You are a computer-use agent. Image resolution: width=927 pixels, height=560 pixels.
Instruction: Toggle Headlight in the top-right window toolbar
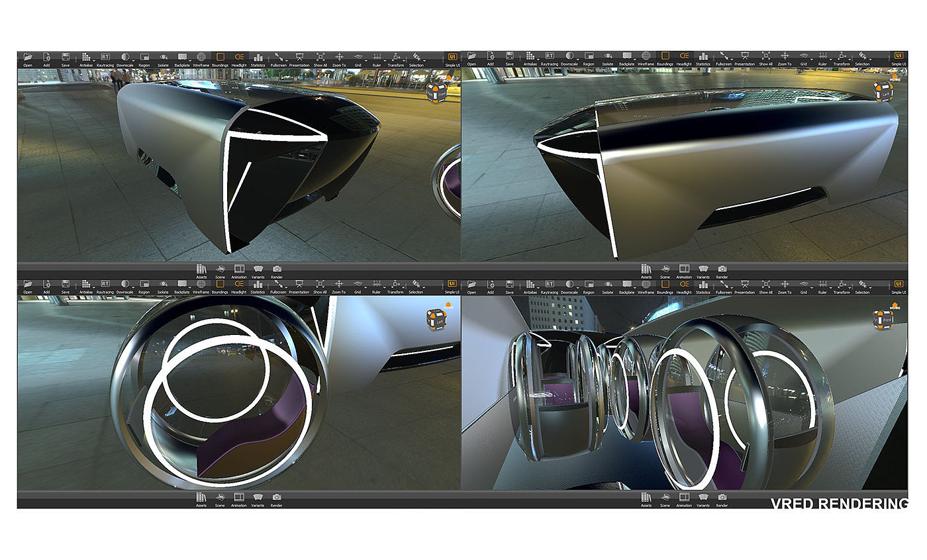point(684,58)
